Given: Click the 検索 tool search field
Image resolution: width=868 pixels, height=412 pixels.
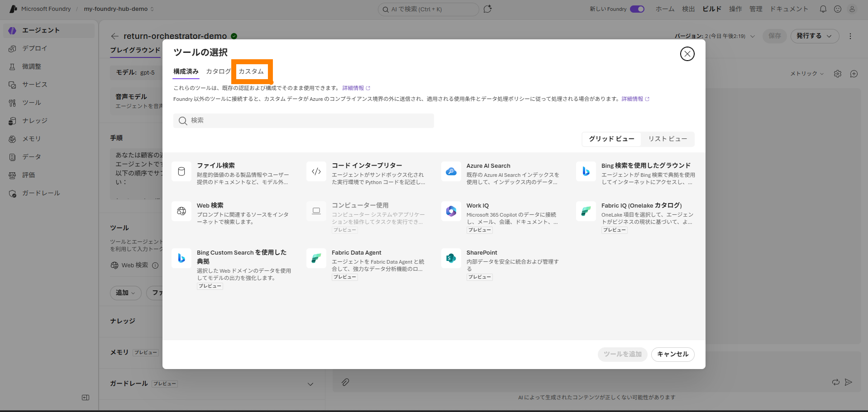Looking at the screenshot, I should tap(303, 121).
